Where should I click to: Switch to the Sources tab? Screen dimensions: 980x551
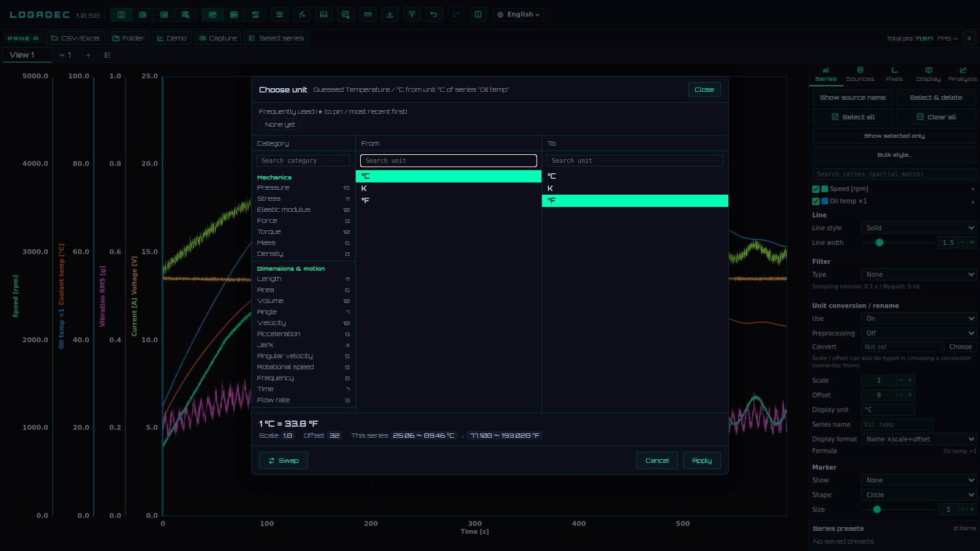tap(860, 74)
